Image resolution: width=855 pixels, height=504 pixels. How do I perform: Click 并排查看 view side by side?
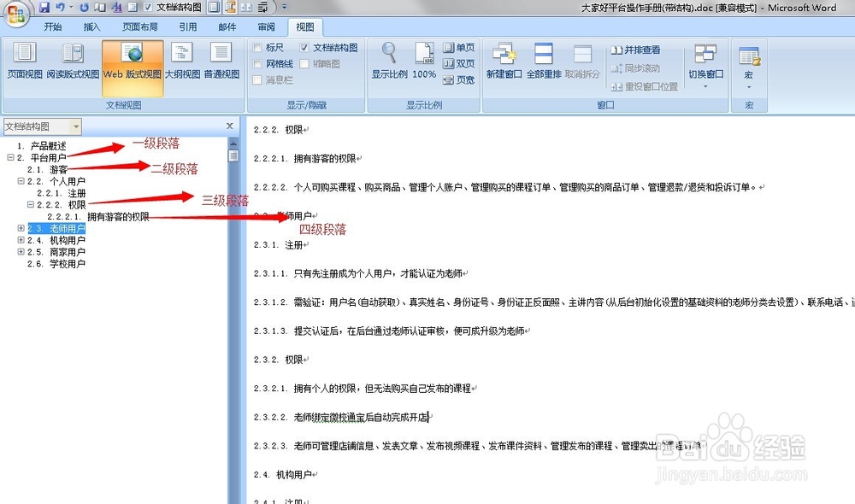click(x=635, y=50)
